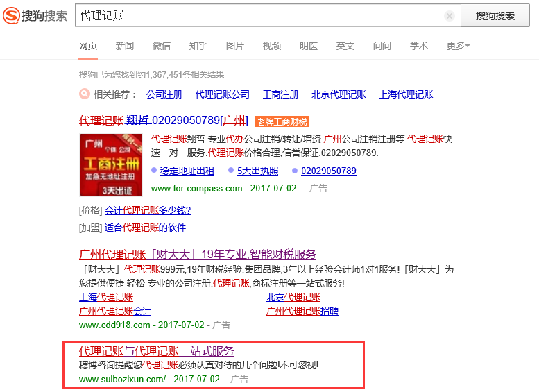Open the 上海代理记账 sublink under 财大大
539x392 pixels.
[106, 297]
